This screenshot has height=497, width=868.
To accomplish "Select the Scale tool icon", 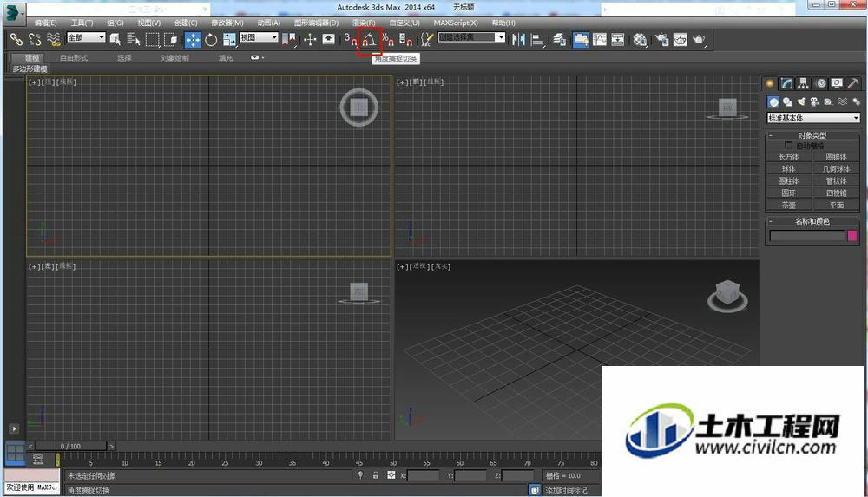I will [x=229, y=39].
